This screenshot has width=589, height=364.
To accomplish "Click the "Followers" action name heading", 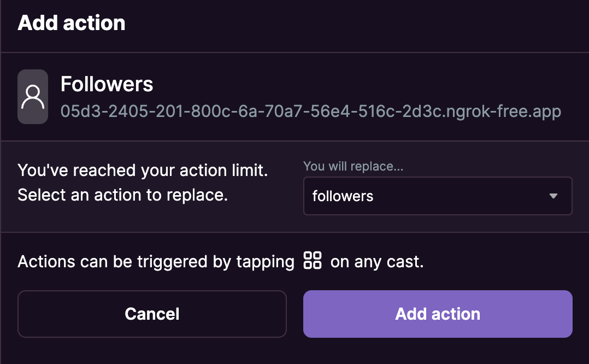I will 107,84.
